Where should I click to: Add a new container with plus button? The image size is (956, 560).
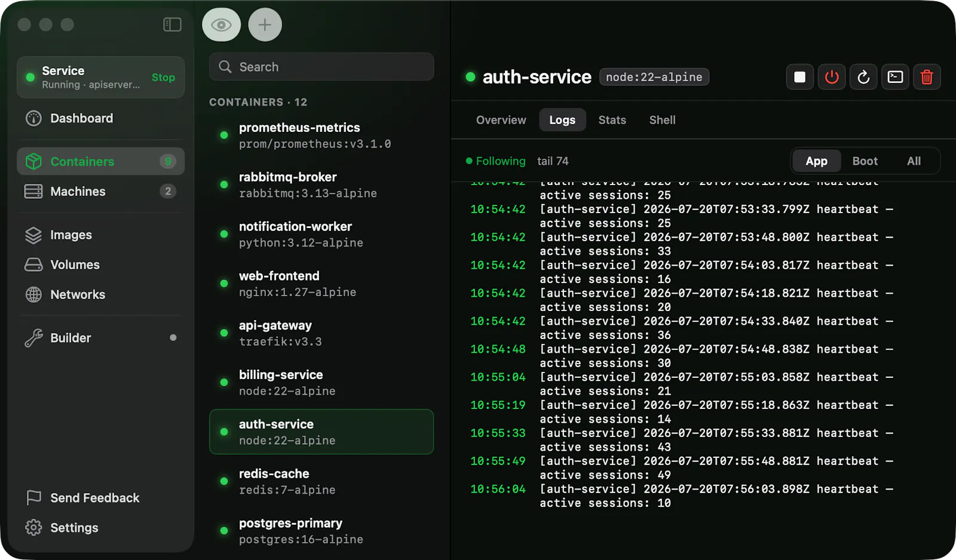point(265,25)
